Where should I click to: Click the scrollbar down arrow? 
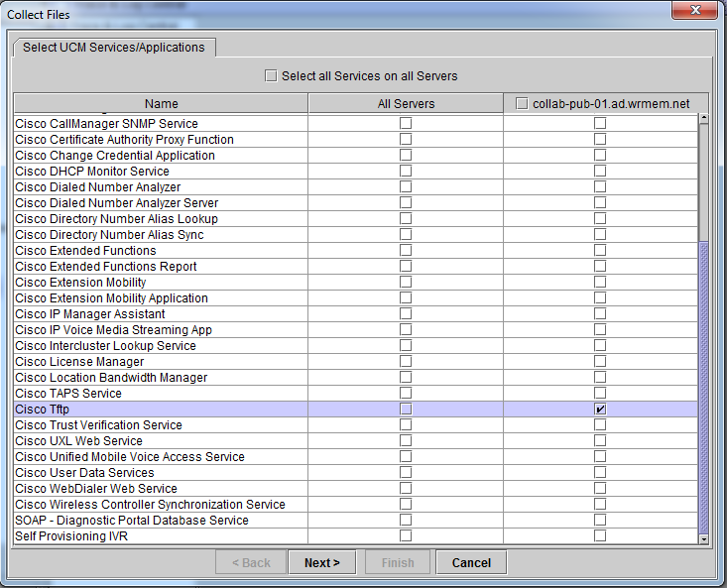point(704,538)
